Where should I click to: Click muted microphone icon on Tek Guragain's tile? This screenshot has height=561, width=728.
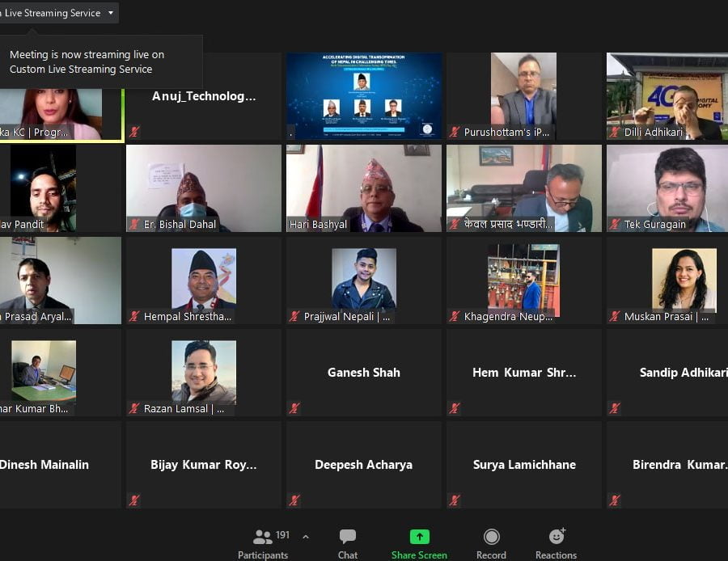615,224
